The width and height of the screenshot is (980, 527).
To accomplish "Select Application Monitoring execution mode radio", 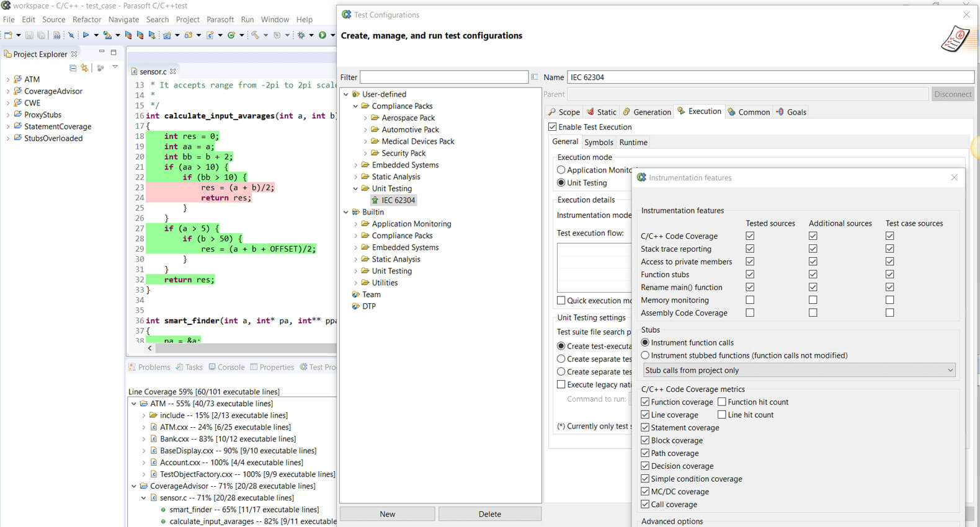I will tap(561, 170).
